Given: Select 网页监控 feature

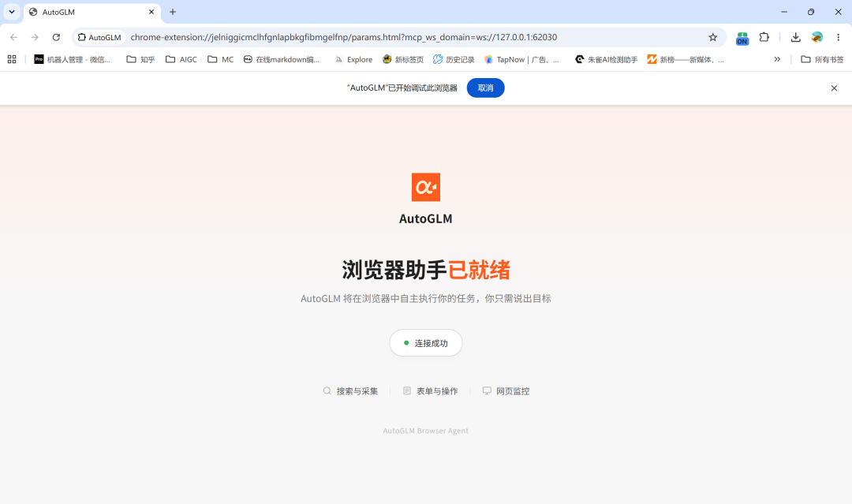Looking at the screenshot, I should coord(506,391).
